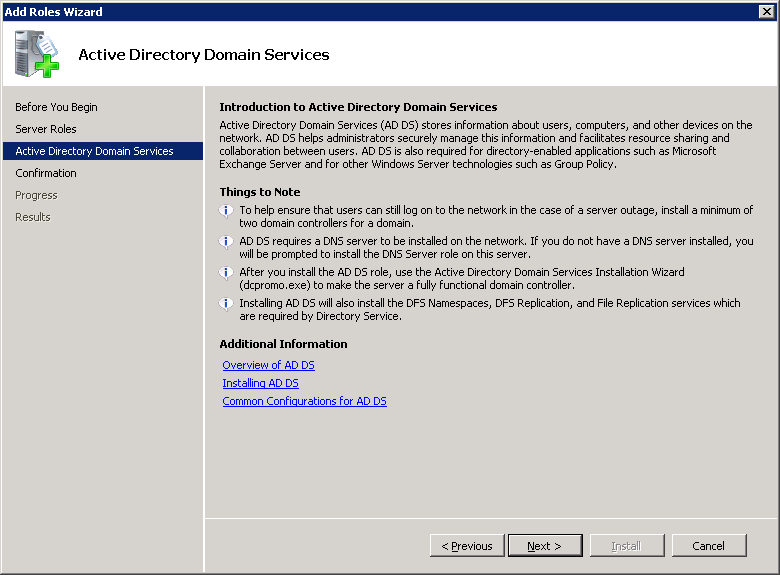780x575 pixels.
Task: Click info icon beside server outage note
Action: [x=226, y=211]
